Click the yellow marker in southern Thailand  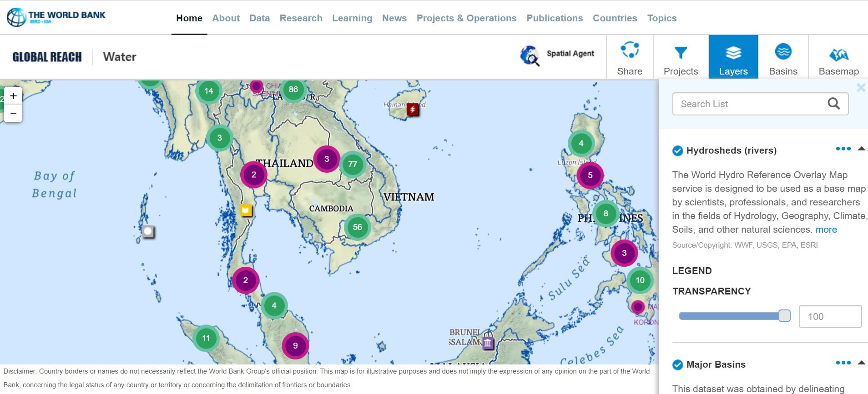pyautogui.click(x=246, y=210)
